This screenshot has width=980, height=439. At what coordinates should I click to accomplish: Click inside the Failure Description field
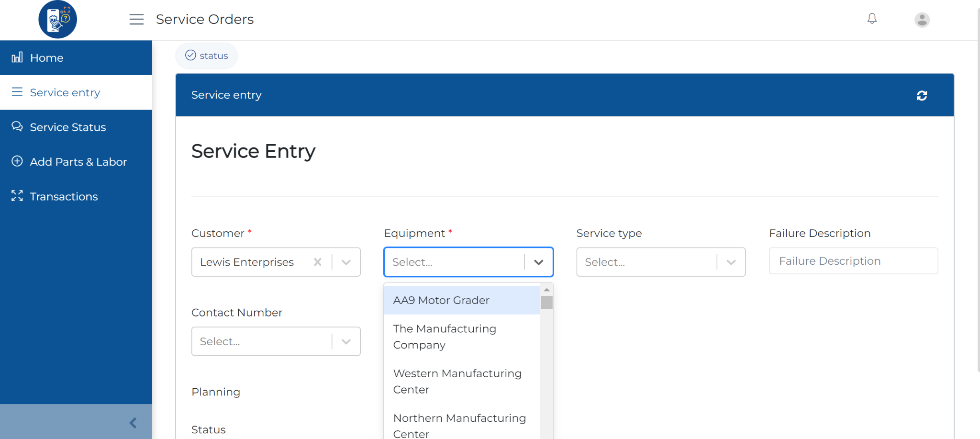[x=853, y=261]
